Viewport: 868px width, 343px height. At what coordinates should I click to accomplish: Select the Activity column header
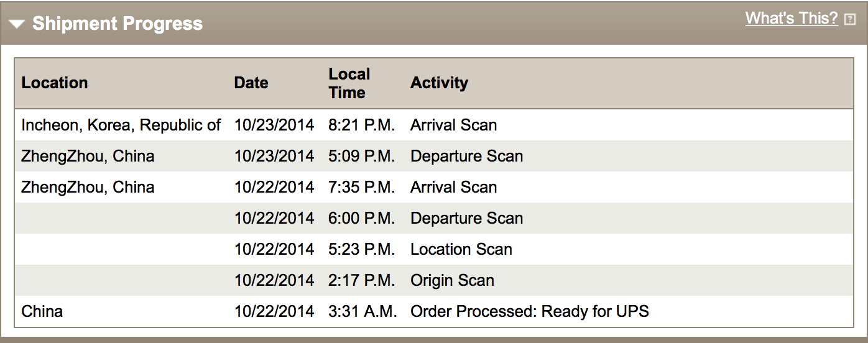[x=439, y=83]
